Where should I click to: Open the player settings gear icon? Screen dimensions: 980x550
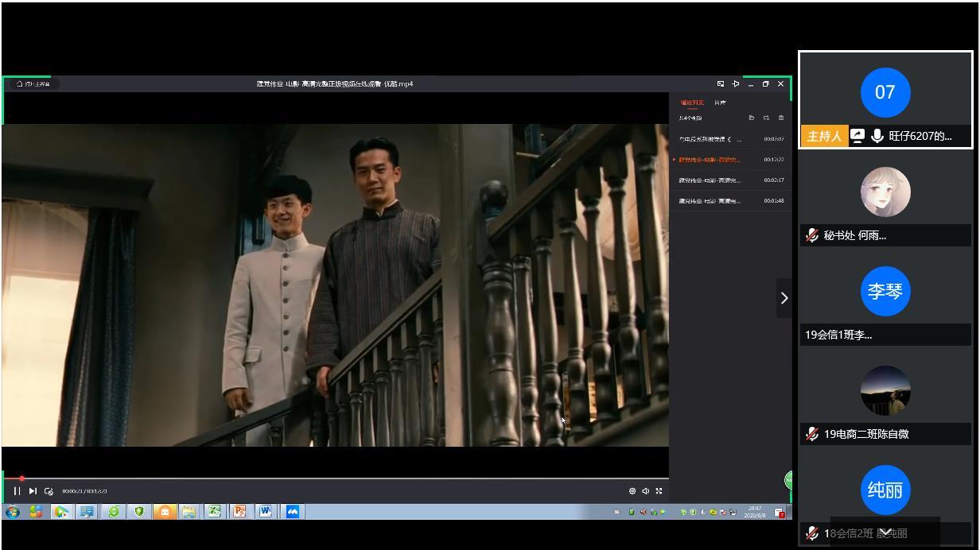coord(632,491)
